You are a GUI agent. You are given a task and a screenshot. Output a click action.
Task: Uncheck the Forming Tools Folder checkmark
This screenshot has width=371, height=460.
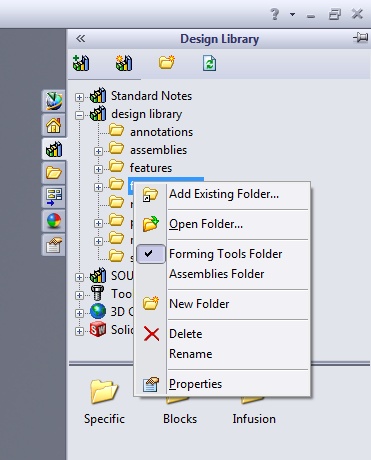151,254
